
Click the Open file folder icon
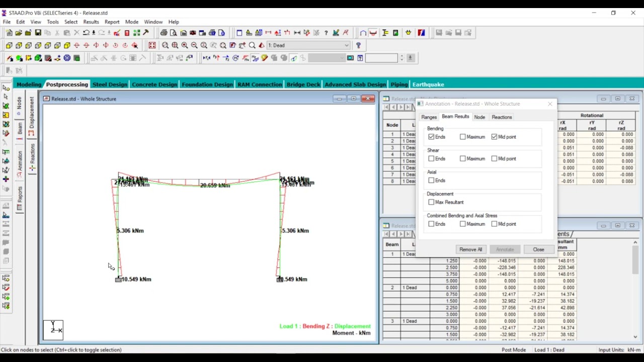[x=19, y=33]
